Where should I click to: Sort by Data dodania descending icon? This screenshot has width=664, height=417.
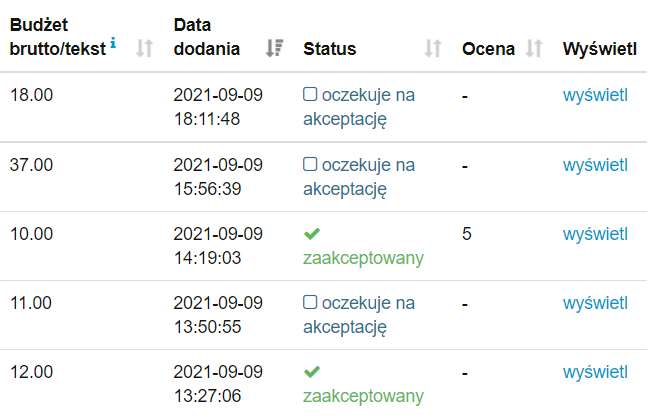(x=275, y=48)
